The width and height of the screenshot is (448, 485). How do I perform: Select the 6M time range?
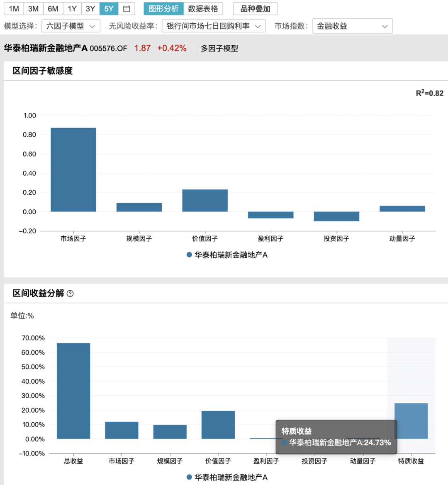(x=53, y=9)
